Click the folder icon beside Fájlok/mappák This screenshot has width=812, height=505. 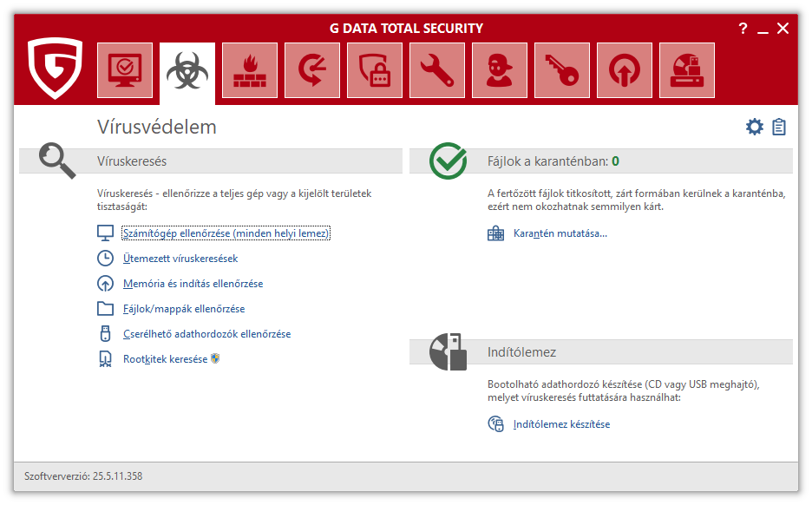[x=105, y=309]
